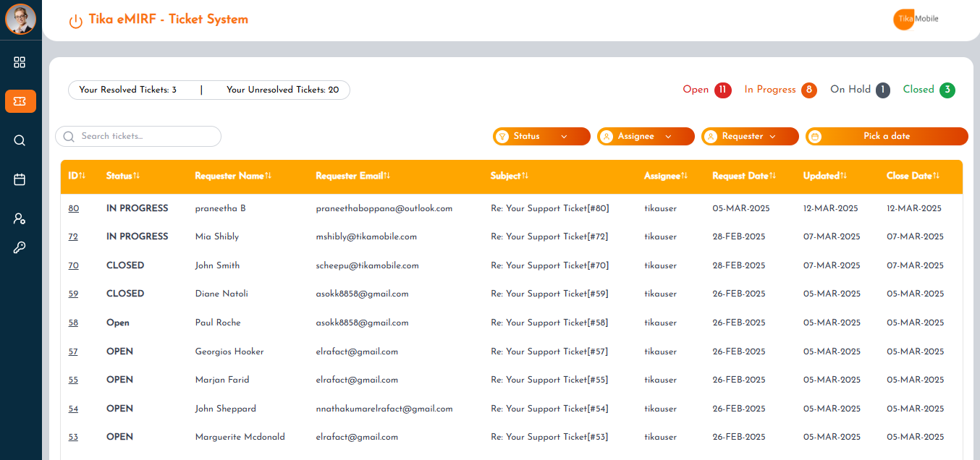Sort tickets by Requester Name column
980x460 pixels.
(234, 176)
